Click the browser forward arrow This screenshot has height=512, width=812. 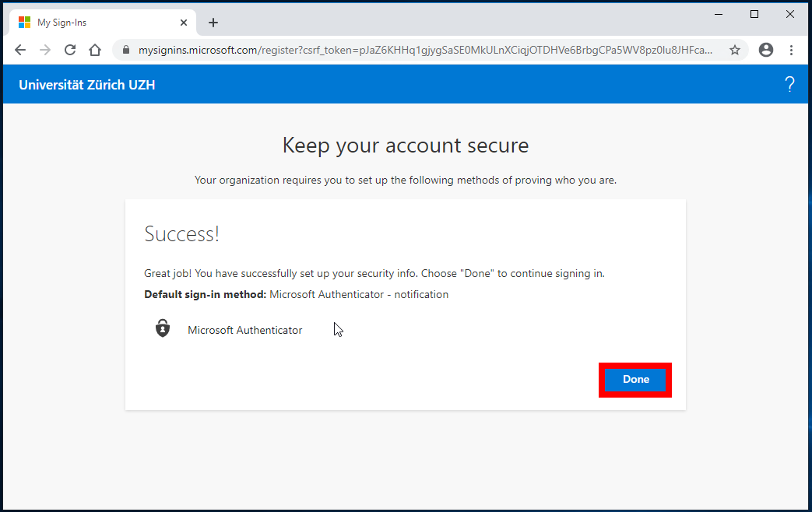45,50
